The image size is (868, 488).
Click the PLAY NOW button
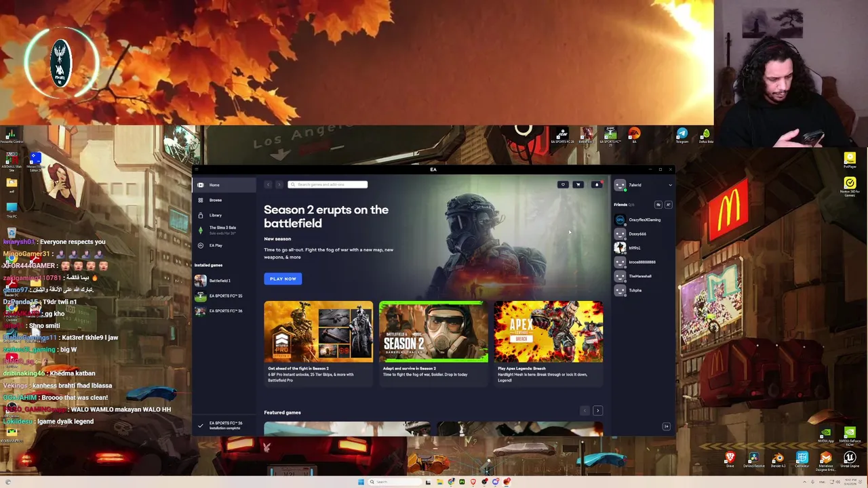283,279
